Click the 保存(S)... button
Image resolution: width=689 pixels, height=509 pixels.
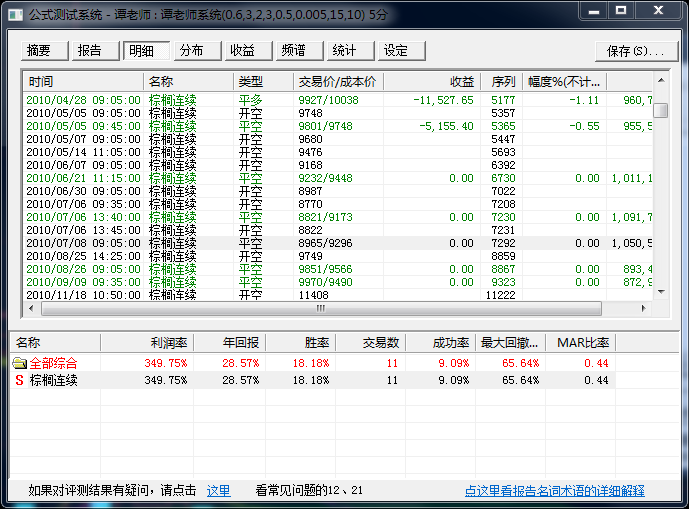636,51
